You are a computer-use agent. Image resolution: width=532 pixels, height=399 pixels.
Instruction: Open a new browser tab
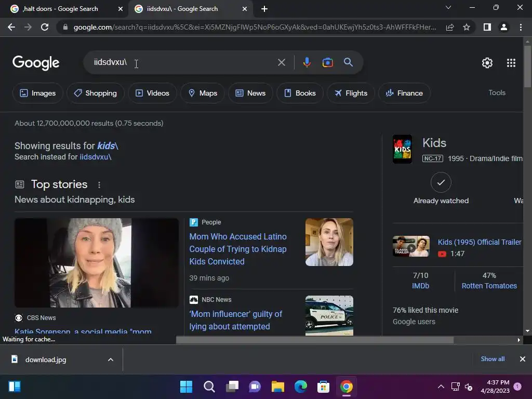[x=264, y=9]
